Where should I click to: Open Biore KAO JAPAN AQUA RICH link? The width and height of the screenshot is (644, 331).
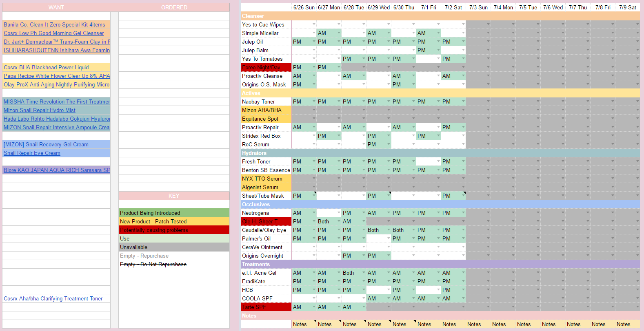click(x=57, y=170)
